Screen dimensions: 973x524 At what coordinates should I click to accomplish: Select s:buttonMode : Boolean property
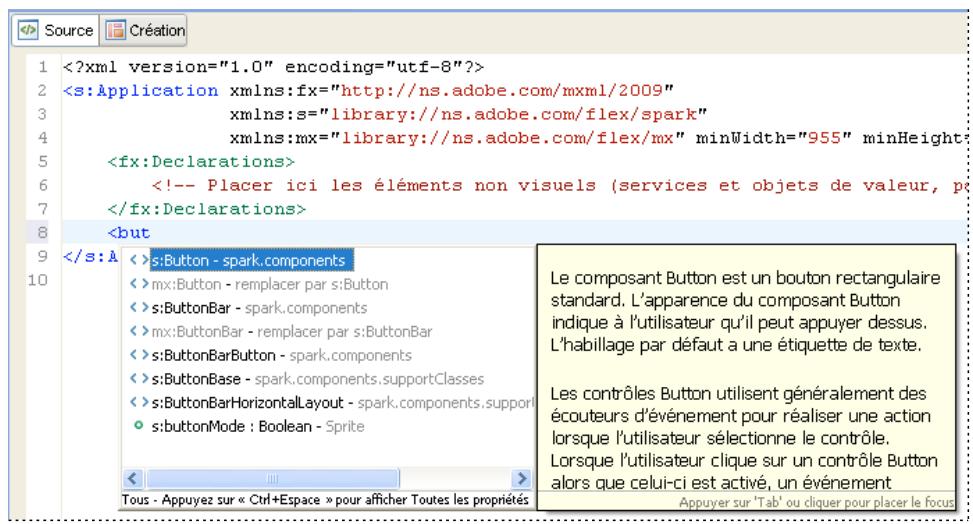(x=258, y=426)
